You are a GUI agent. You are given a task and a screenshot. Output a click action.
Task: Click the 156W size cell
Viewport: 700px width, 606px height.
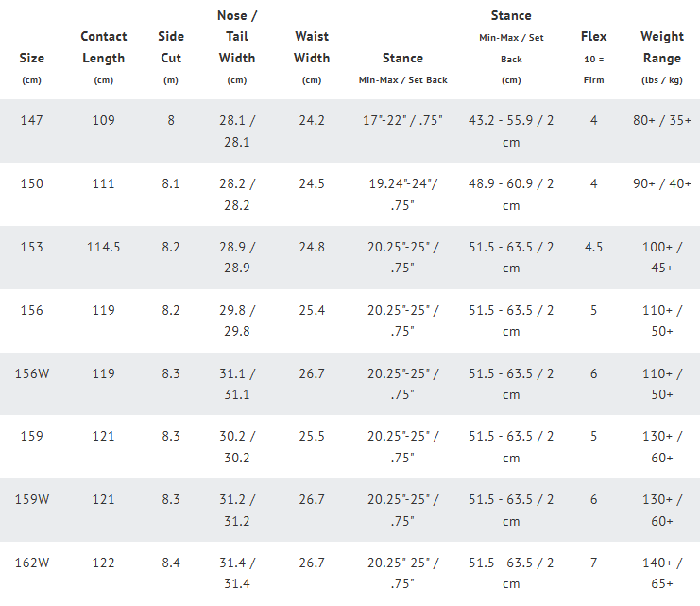[32, 373]
